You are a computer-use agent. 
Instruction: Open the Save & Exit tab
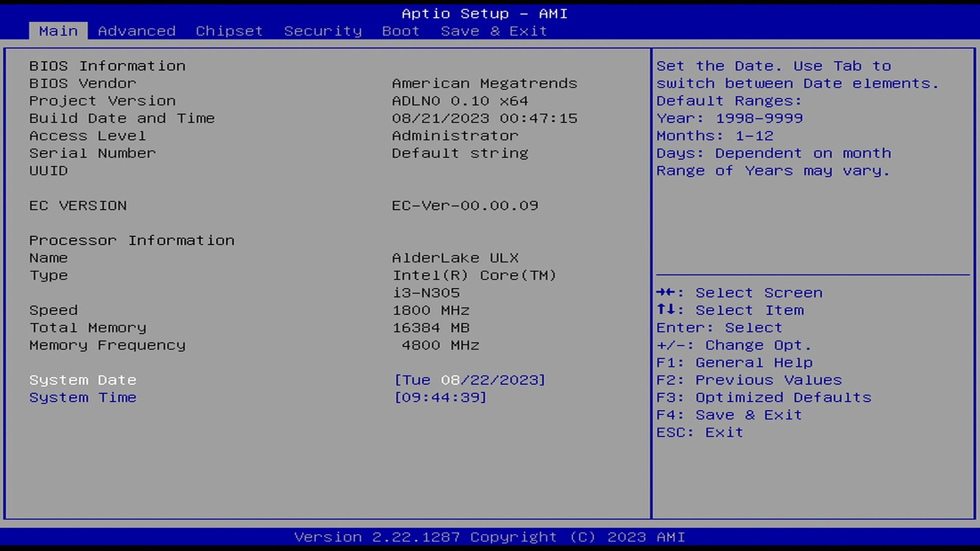[494, 31]
